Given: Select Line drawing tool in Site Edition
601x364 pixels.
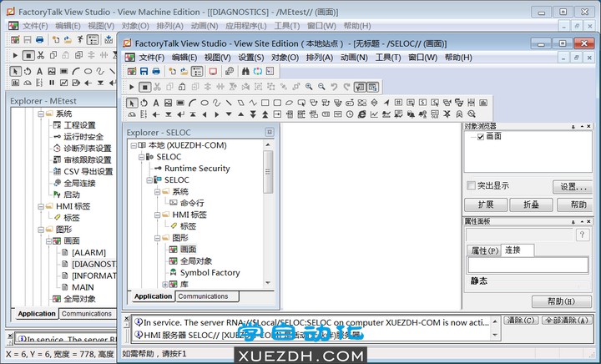Looking at the screenshot, I should click(229, 103).
